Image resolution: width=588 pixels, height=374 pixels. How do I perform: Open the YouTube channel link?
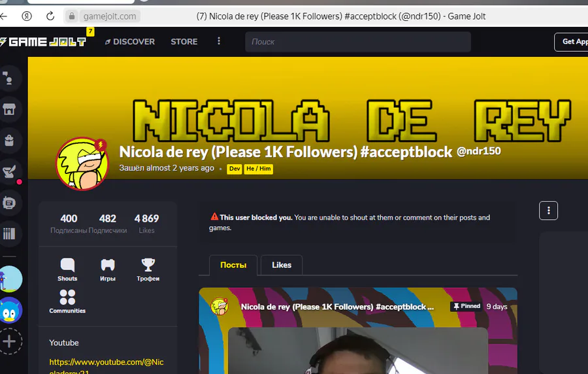pyautogui.click(x=106, y=367)
